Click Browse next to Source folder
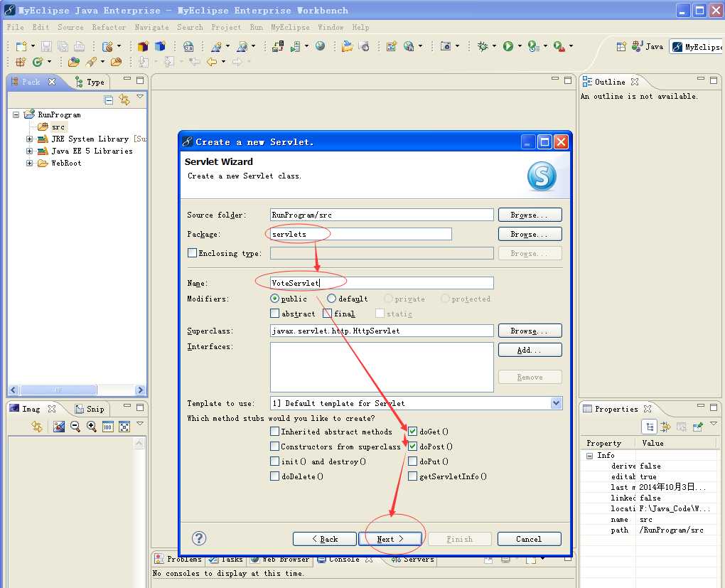The image size is (725, 588). (530, 215)
